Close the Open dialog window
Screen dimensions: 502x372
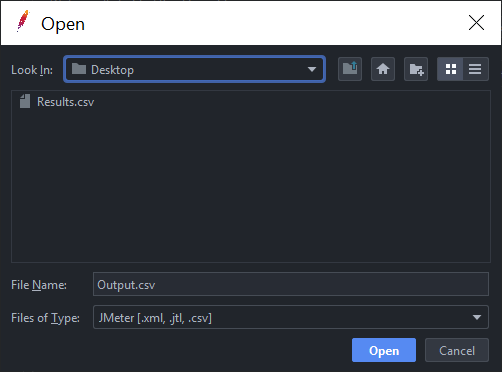click(476, 23)
